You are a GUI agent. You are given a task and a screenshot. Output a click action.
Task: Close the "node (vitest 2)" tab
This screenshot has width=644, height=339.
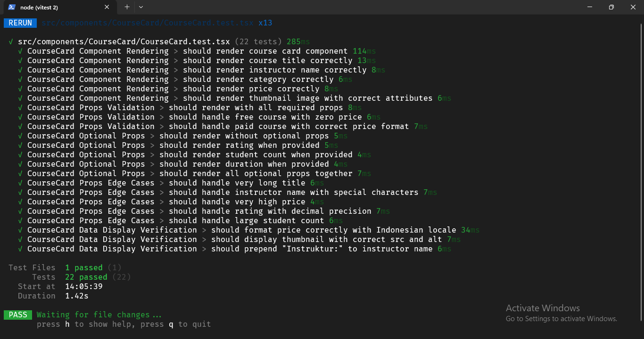pos(107,7)
